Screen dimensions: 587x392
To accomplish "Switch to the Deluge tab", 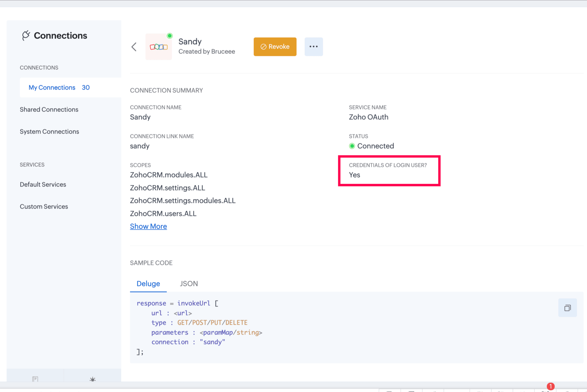I will 148,283.
